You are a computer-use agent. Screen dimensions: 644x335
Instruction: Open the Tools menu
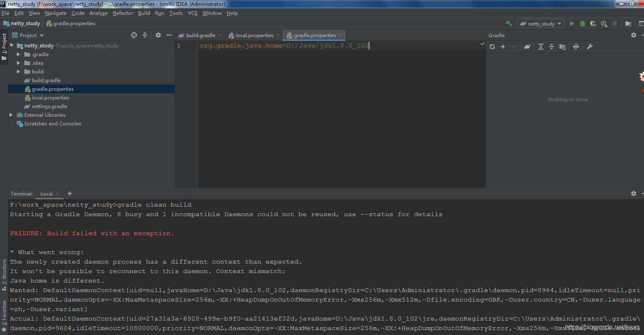pos(176,13)
